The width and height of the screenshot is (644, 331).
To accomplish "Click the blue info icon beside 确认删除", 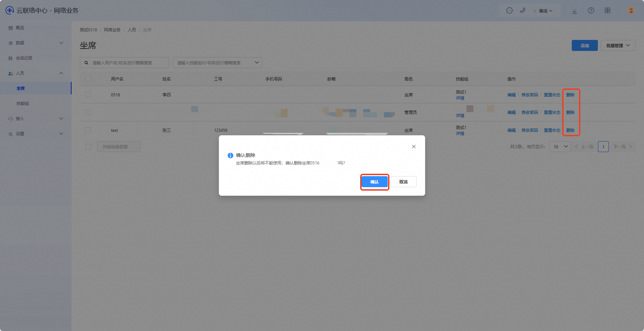I will tap(230, 156).
